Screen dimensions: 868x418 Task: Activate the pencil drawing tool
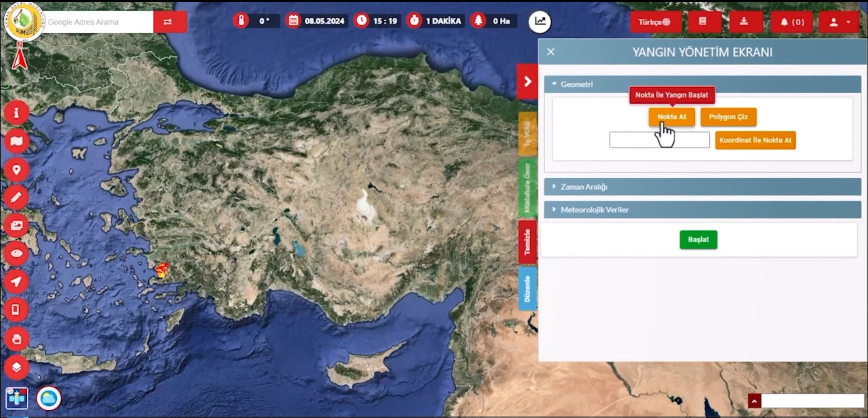coord(16,198)
